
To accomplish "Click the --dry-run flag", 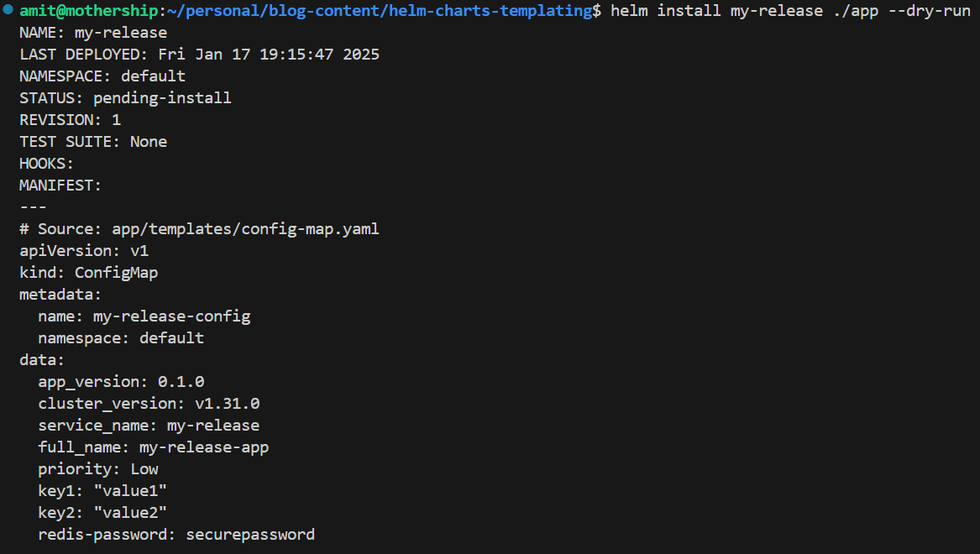I will [929, 11].
